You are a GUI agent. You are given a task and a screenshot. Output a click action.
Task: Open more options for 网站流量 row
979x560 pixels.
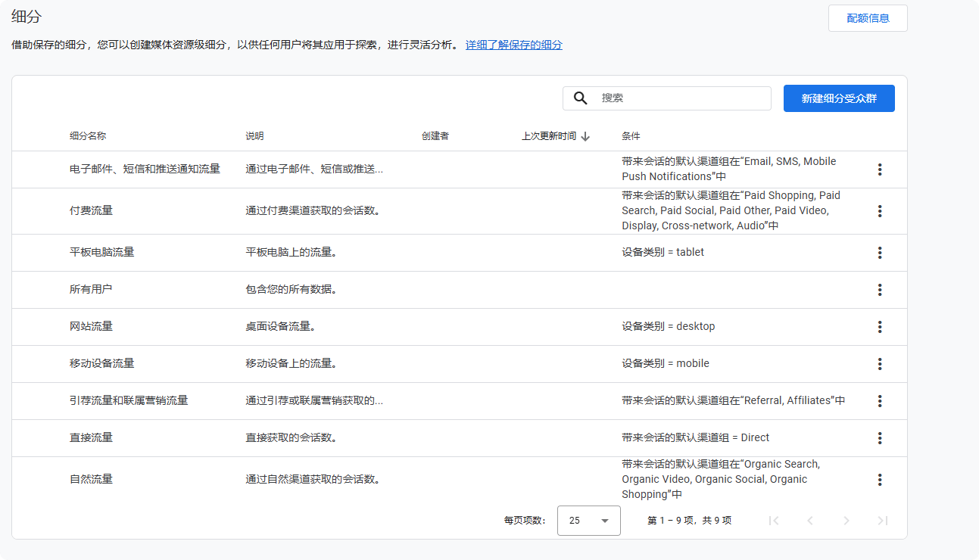879,327
